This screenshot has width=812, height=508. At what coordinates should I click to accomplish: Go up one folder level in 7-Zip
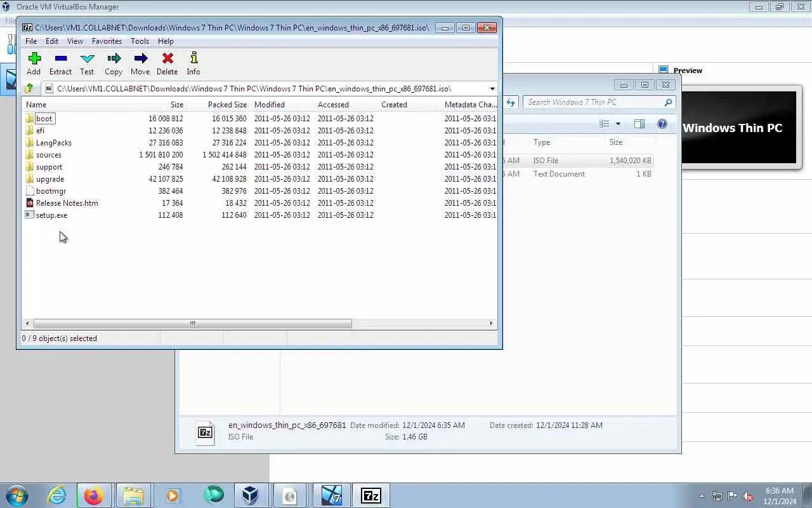click(29, 89)
